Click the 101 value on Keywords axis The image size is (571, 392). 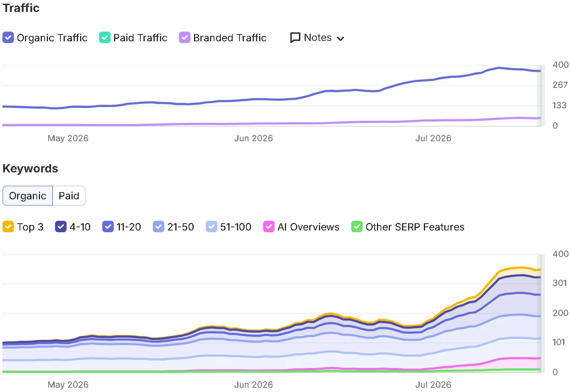coord(558,342)
